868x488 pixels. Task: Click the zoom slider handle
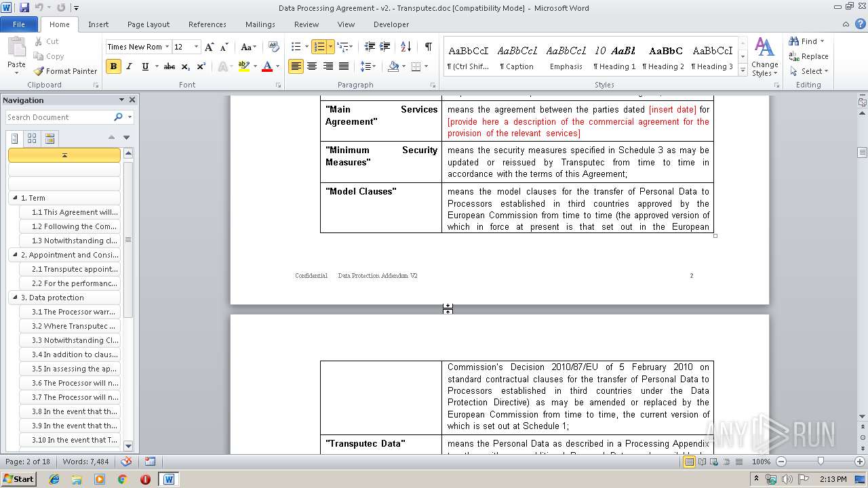tap(821, 461)
